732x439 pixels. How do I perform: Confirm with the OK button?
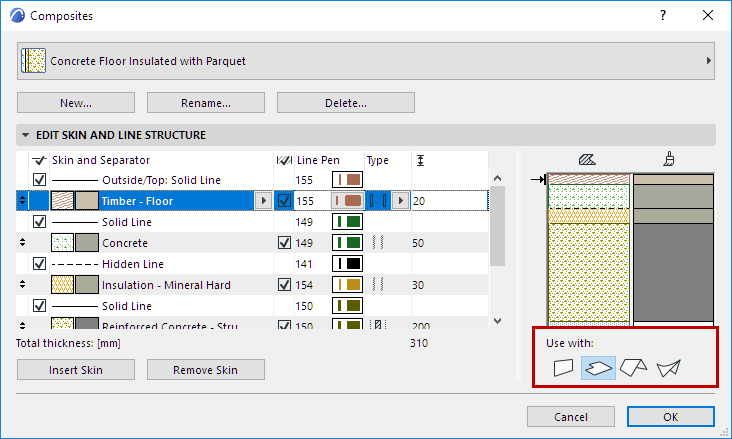click(671, 417)
